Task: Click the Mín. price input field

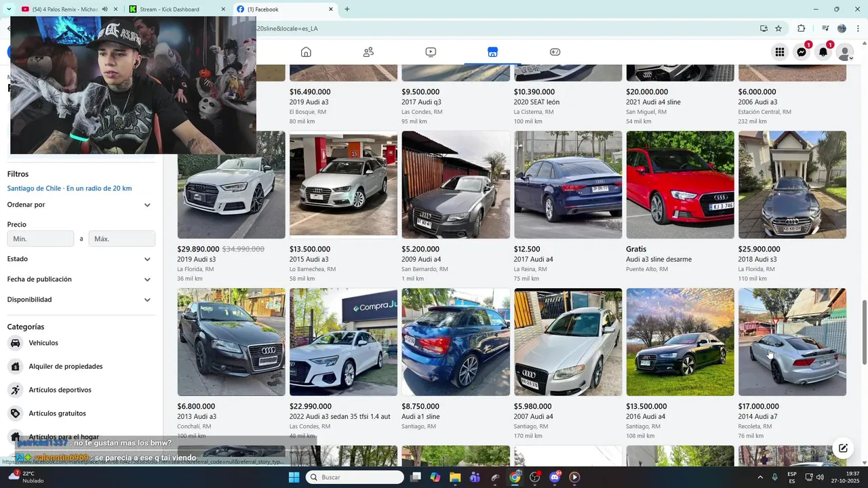Action: tap(41, 239)
